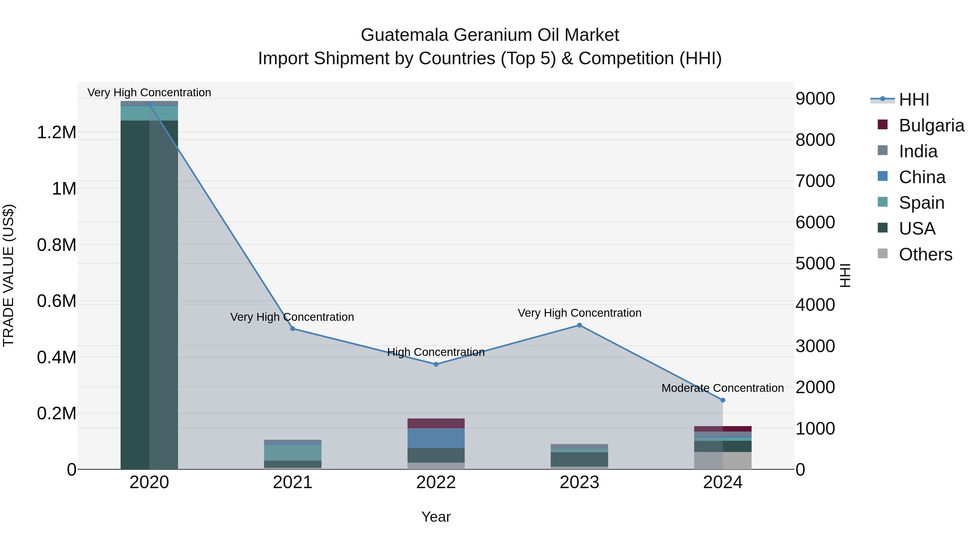The image size is (980, 551).
Task: Click the 6000 HHI axis label
Action: (x=815, y=222)
